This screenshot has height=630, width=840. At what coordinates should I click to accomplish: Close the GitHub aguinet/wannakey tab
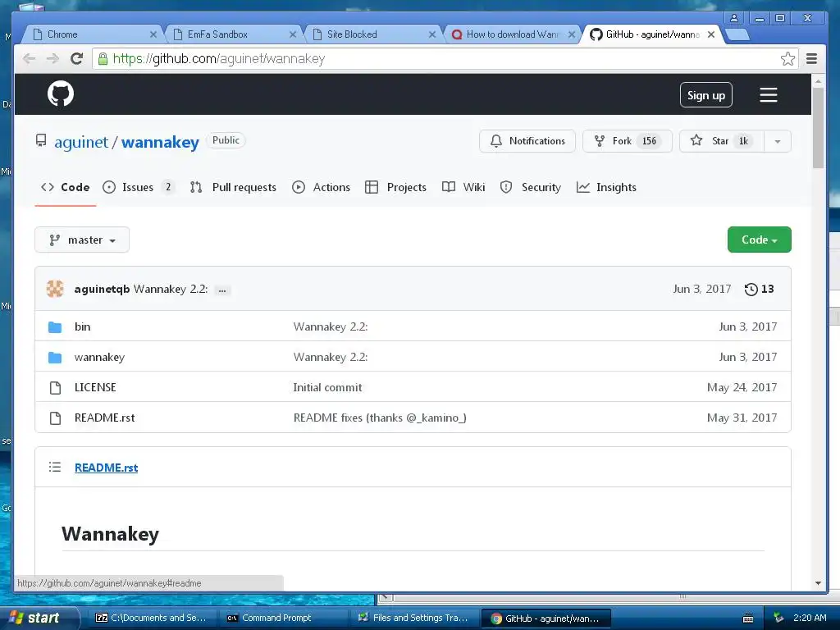(711, 34)
